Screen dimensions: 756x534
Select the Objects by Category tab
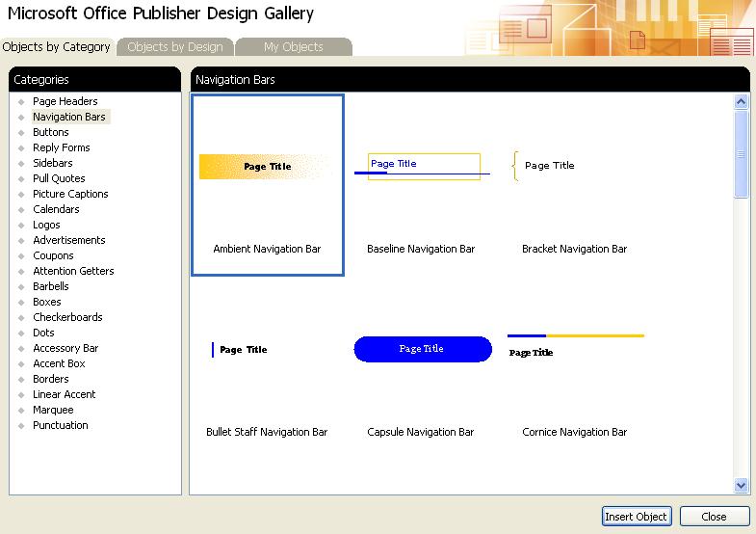57,46
